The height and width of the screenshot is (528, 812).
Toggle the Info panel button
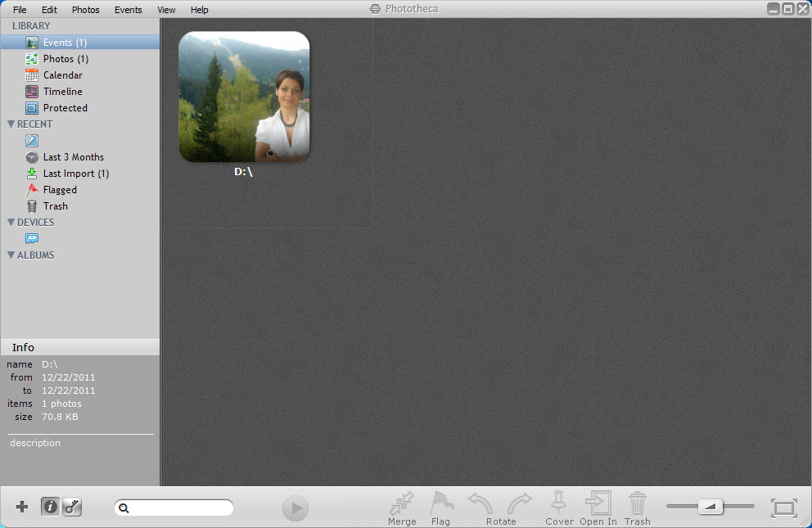50,507
